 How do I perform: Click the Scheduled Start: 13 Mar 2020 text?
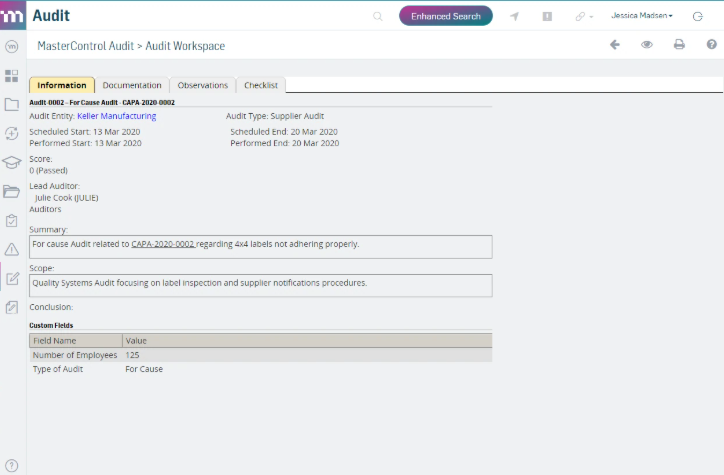pyautogui.click(x=84, y=132)
